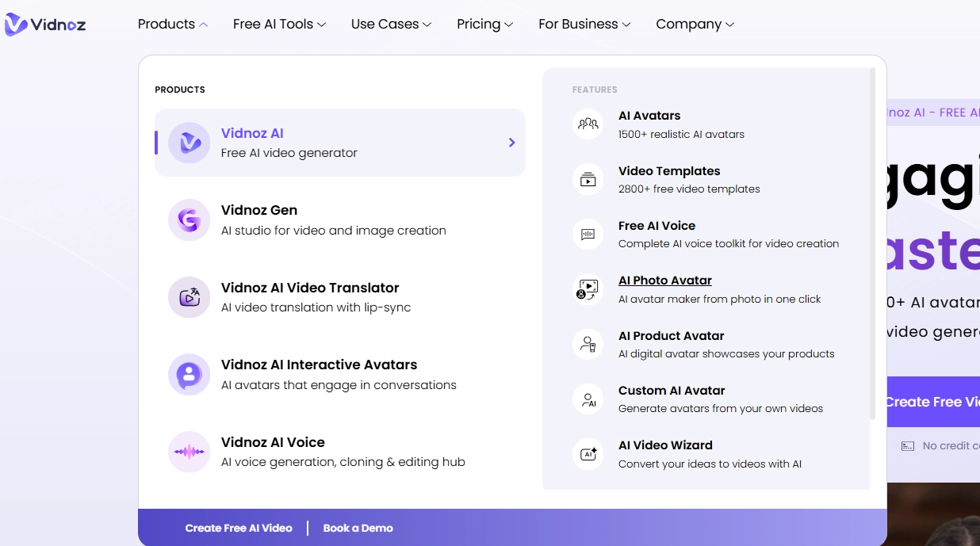980x546 pixels.
Task: Click the arrow next to Vidnoz AI
Action: (x=511, y=143)
